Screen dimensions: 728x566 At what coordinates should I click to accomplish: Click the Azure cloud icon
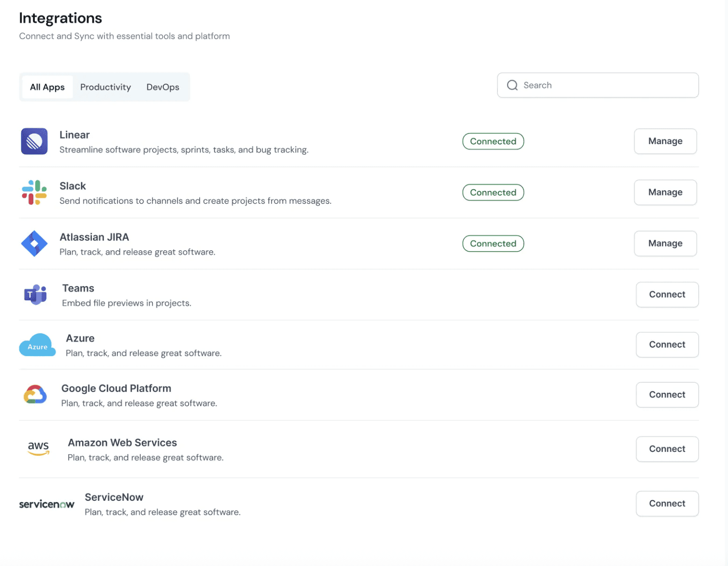38,345
